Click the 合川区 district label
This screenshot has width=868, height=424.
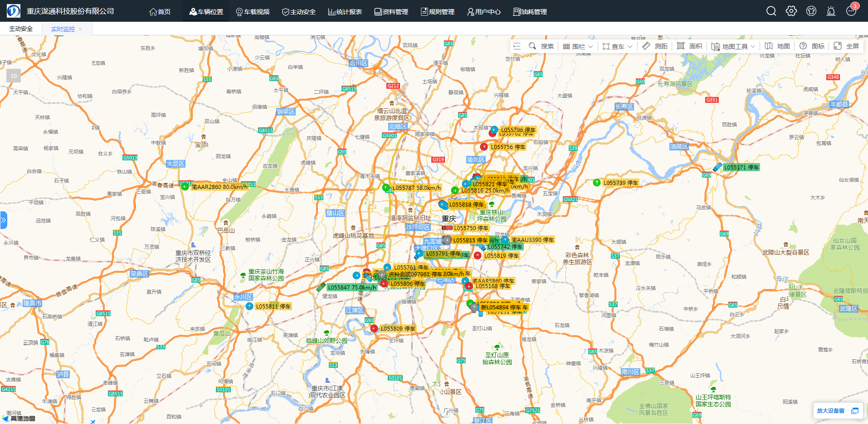click(x=358, y=63)
